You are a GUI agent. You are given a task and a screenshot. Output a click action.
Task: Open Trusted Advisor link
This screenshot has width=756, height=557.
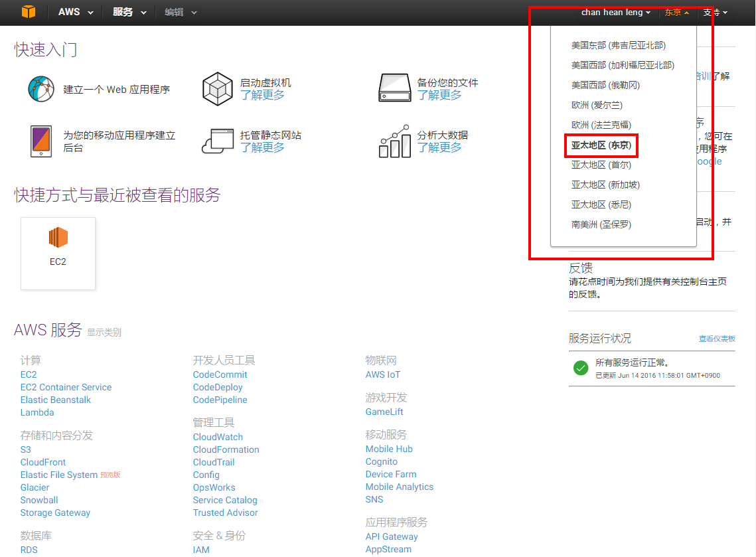225,513
